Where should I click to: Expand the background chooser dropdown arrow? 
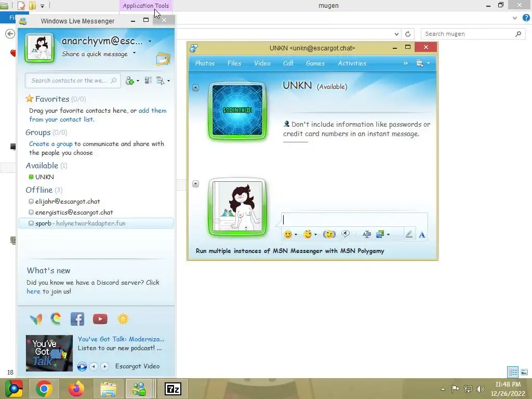[388, 234]
